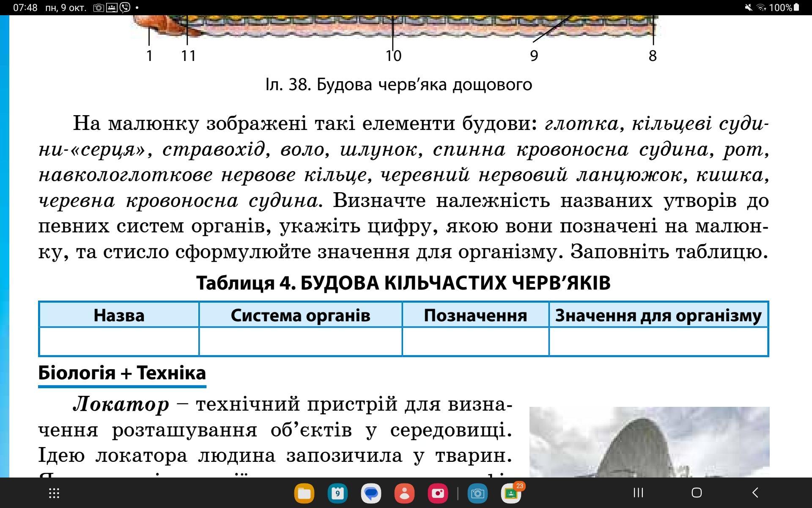Open the apps grid drawer

54,493
